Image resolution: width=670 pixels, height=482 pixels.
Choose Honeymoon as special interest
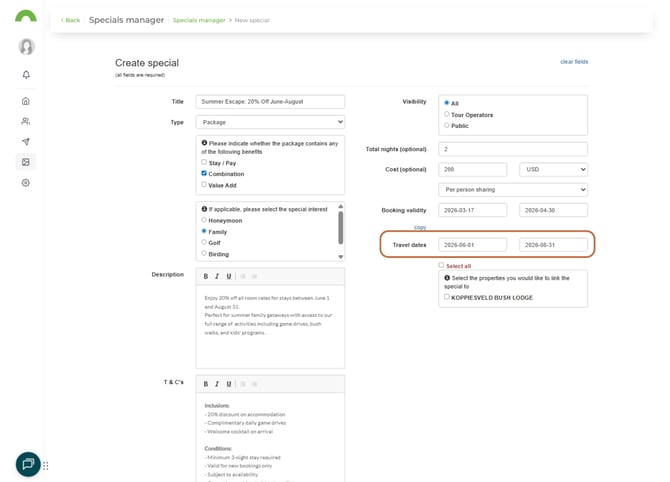tap(205, 220)
